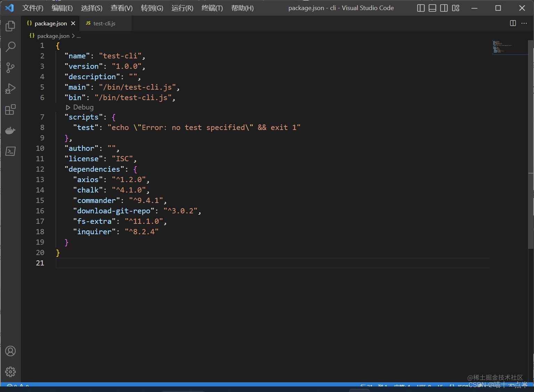The width and height of the screenshot is (534, 392).
Task: Click the "main" key on line 5
Action: click(77, 87)
